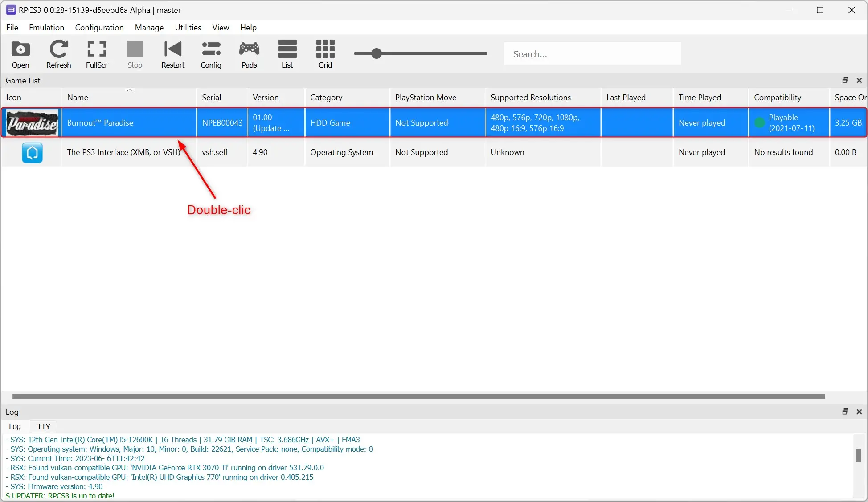
Task: Click the Open toolbar icon
Action: (x=20, y=54)
